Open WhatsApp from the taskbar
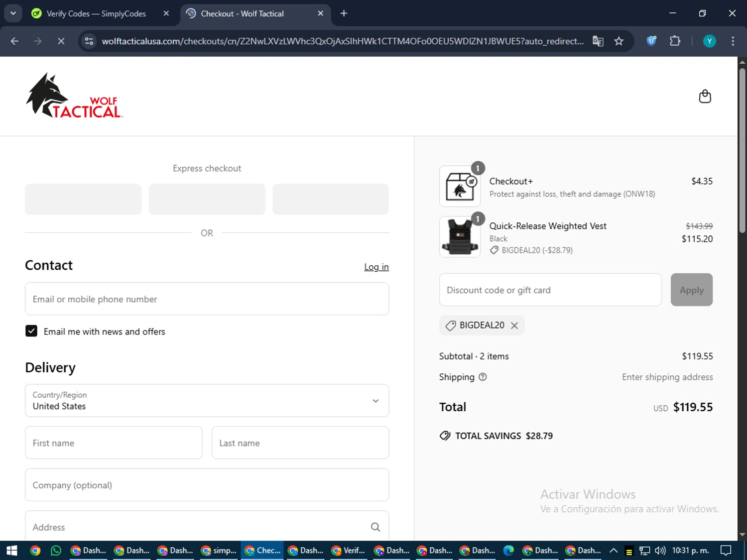This screenshot has width=747, height=560. pyautogui.click(x=56, y=551)
